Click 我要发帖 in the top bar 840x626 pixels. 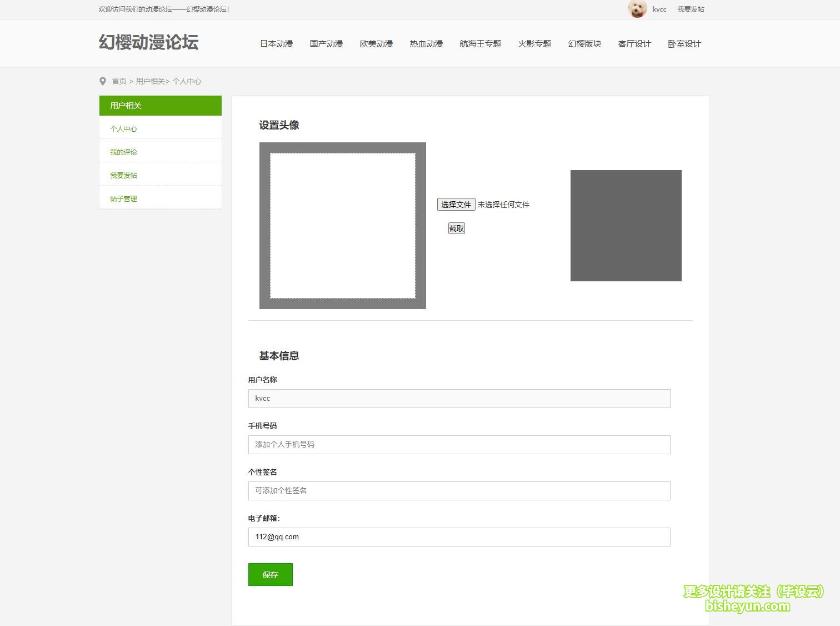coord(691,9)
